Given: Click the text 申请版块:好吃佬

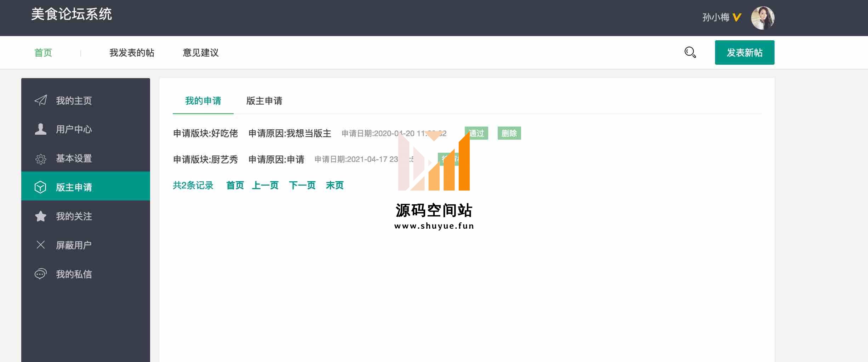Looking at the screenshot, I should pos(205,133).
